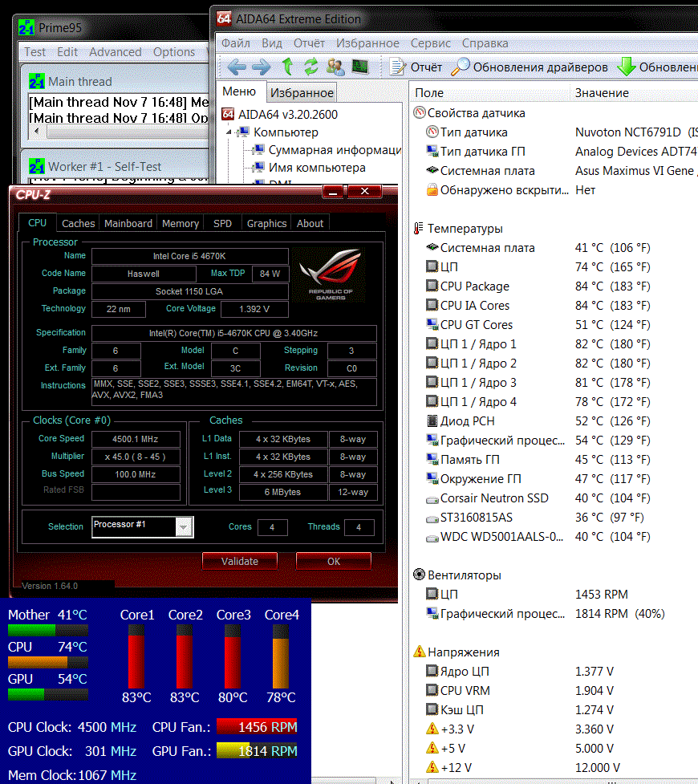The image size is (698, 784).
Task: Open the Файл menu in AIDA64
Action: click(x=236, y=43)
